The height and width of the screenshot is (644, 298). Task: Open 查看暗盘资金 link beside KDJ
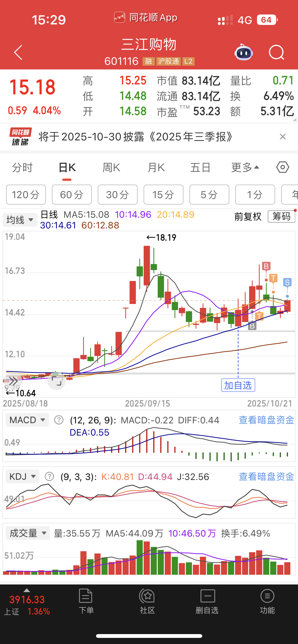pos(266,476)
